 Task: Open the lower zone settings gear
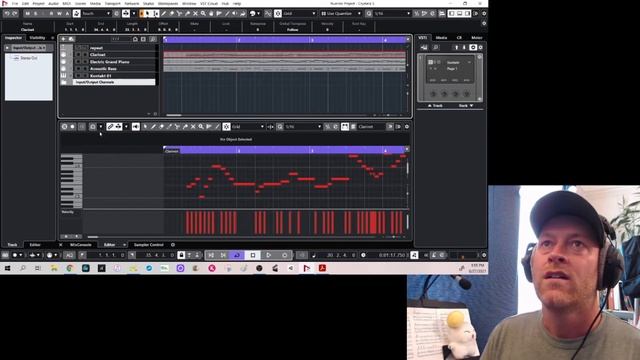pyautogui.click(x=173, y=245)
